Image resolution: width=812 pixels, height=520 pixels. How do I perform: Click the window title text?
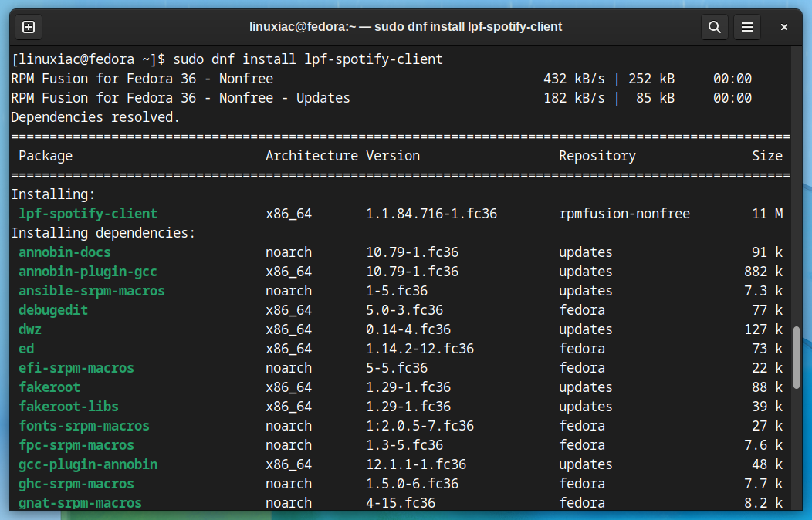pos(405,27)
